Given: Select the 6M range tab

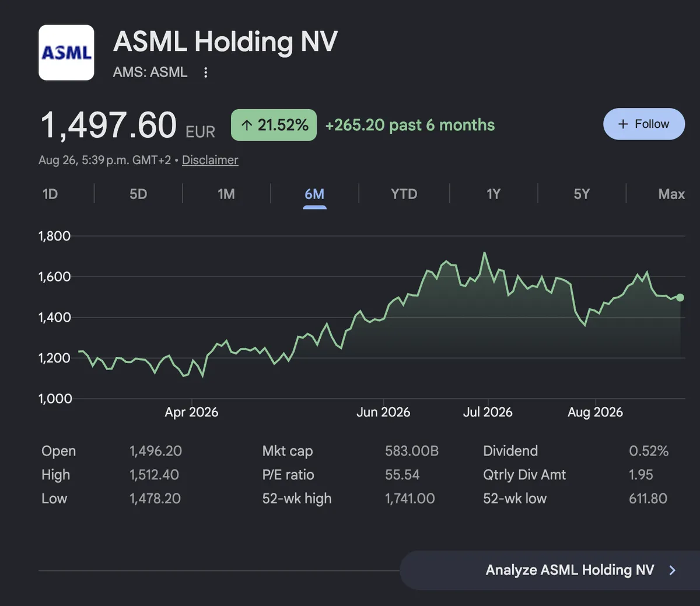Looking at the screenshot, I should click(314, 194).
